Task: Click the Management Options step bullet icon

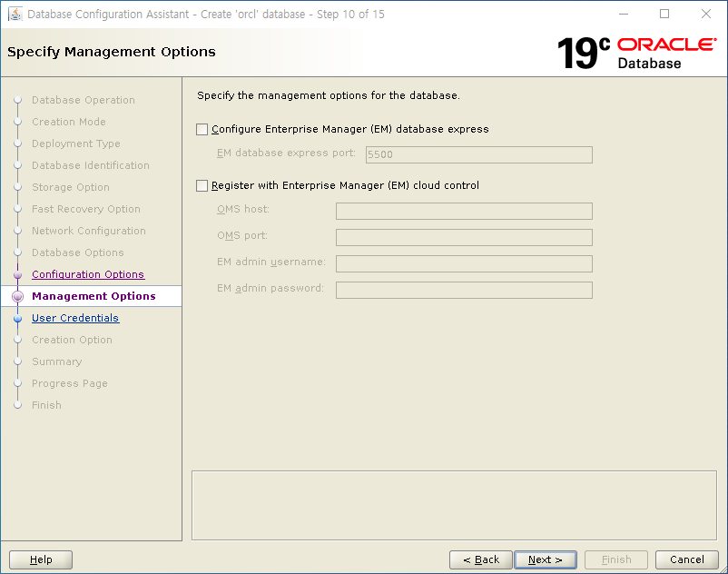Action: [x=17, y=296]
